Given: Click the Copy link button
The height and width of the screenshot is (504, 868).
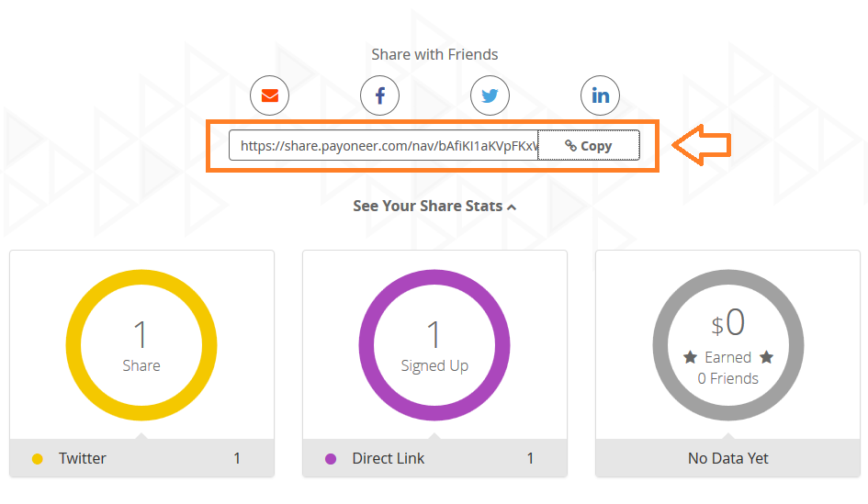Looking at the screenshot, I should (x=589, y=145).
